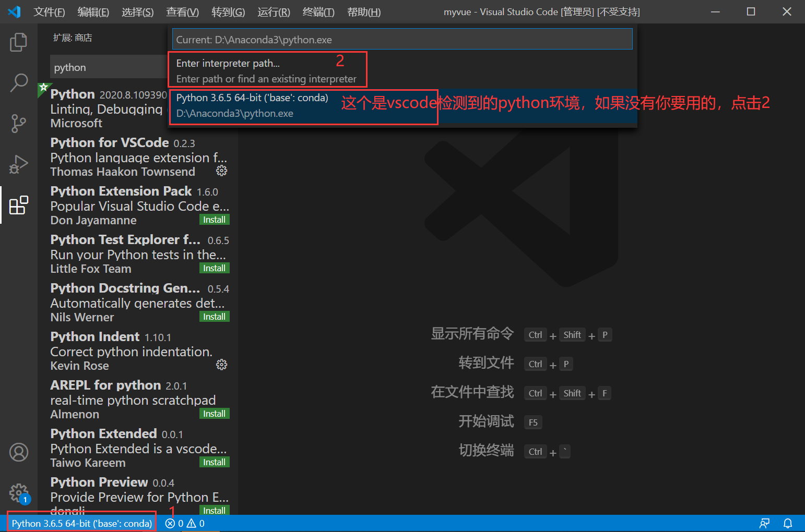Screen dimensions: 805x532
Task: Open Python for VSCode extension entry
Action: (x=138, y=157)
